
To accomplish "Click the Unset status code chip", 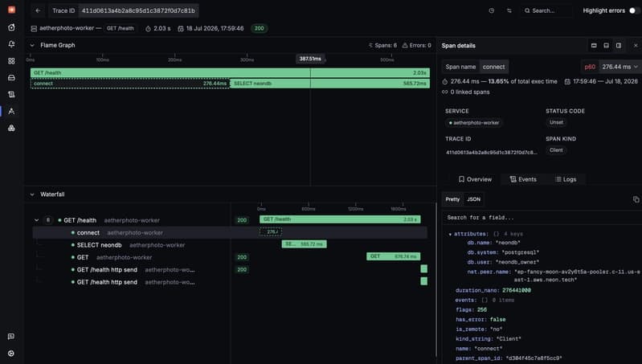I will point(556,122).
